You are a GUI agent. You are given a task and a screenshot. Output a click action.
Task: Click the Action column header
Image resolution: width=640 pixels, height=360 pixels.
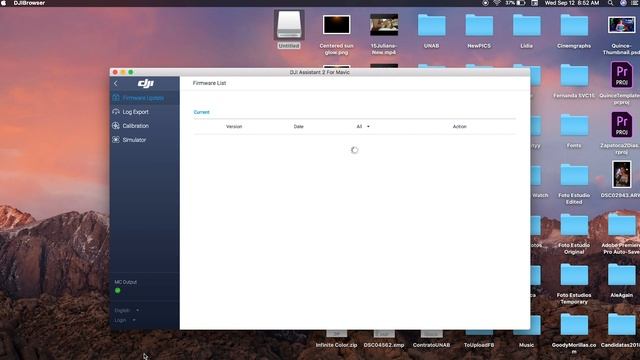459,127
